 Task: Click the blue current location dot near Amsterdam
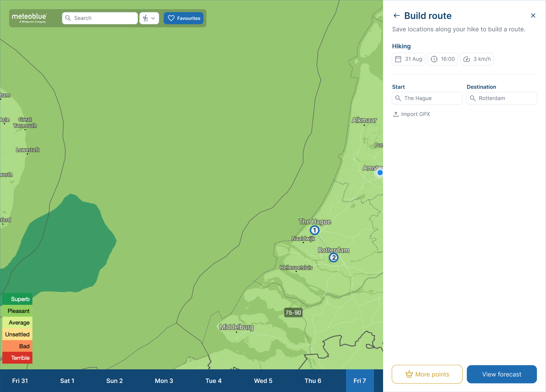380,173
